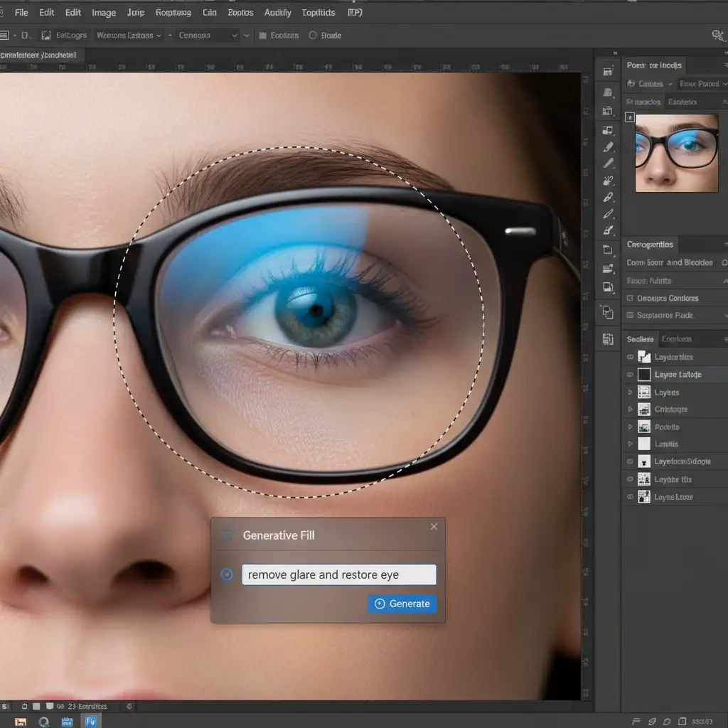Expand the Rodtits layer group arrow
728x728 pixels.
tap(630, 427)
